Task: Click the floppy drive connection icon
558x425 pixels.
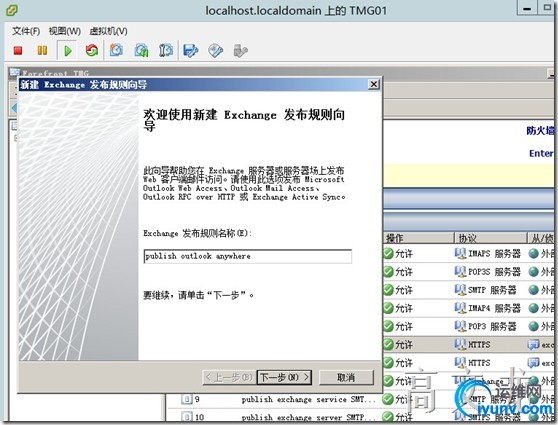Action: [x=191, y=51]
